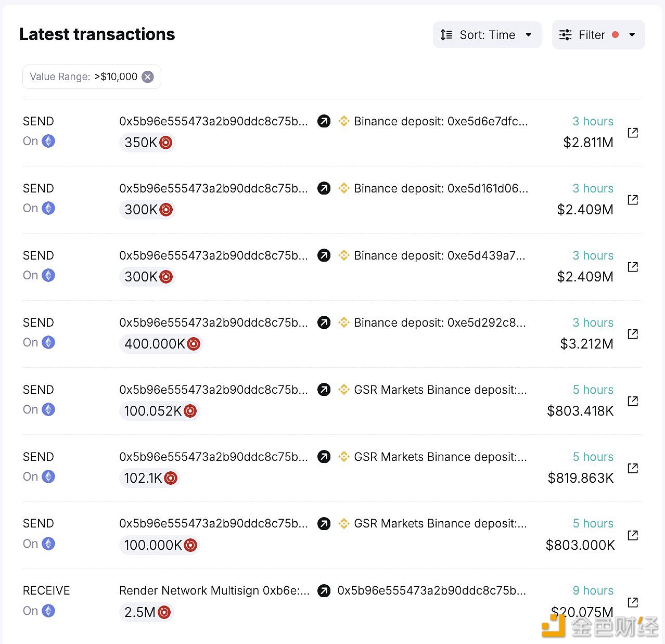Viewport: 665px width, 644px height.
Task: Click the Latest transactions heading
Action: pyautogui.click(x=97, y=34)
